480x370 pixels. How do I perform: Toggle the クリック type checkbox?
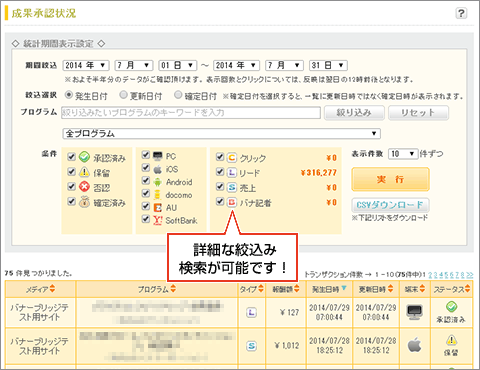(220, 157)
